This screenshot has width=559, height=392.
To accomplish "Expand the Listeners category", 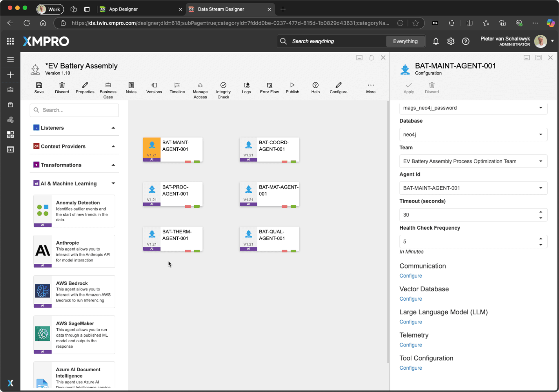I will coord(113,128).
